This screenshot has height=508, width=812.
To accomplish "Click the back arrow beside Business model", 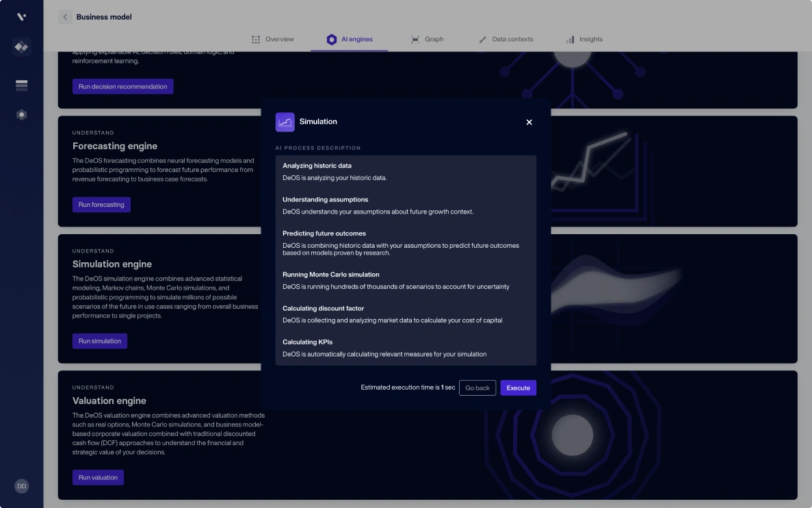I will click(65, 17).
